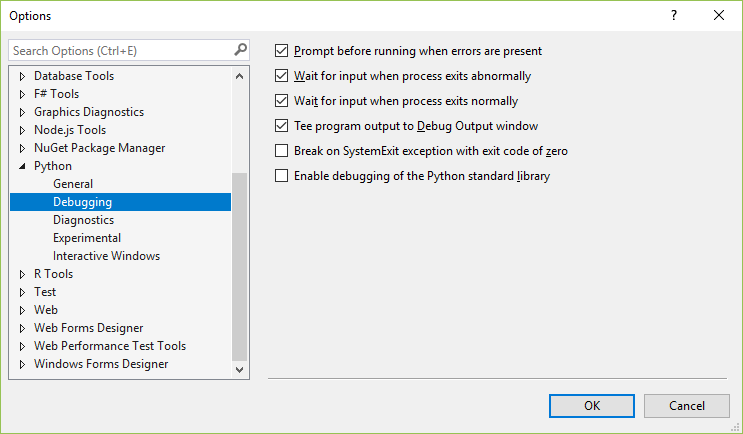
Task: Click the help question mark button
Action: (674, 15)
